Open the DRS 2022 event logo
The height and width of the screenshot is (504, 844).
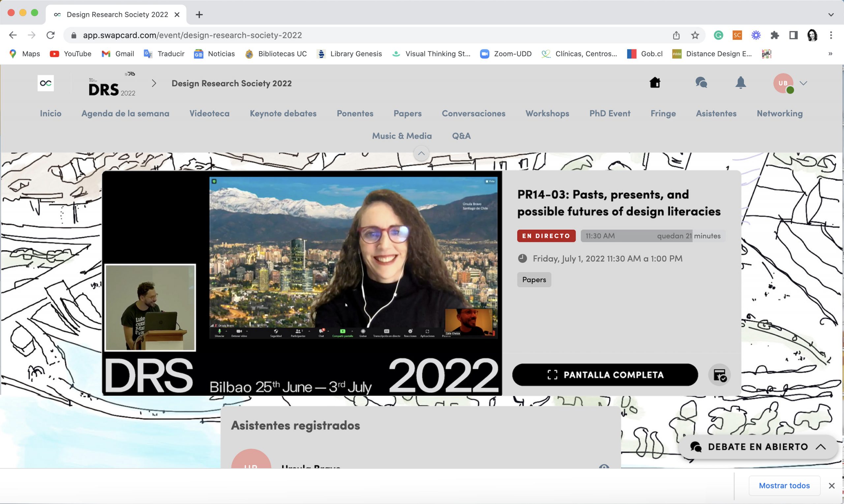coord(112,84)
